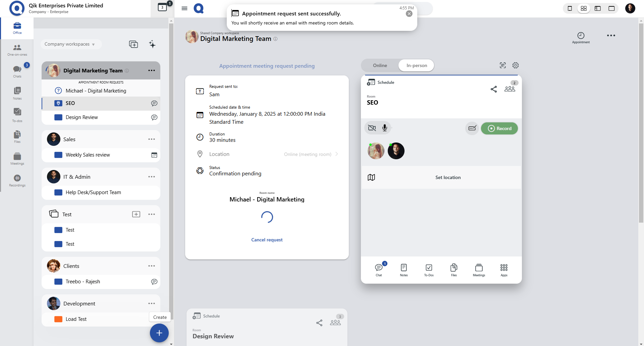Open the Chats section in sidebar
Screen dimensions: 644x346
[17, 71]
